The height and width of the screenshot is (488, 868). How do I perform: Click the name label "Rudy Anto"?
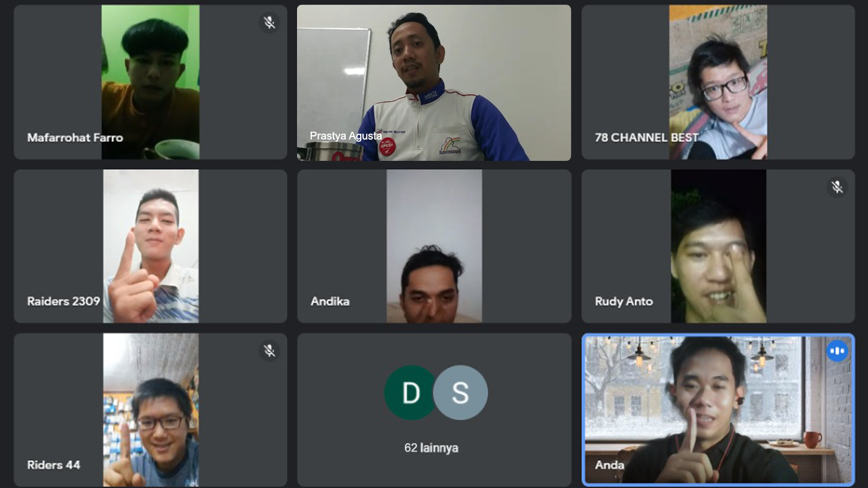tap(624, 301)
